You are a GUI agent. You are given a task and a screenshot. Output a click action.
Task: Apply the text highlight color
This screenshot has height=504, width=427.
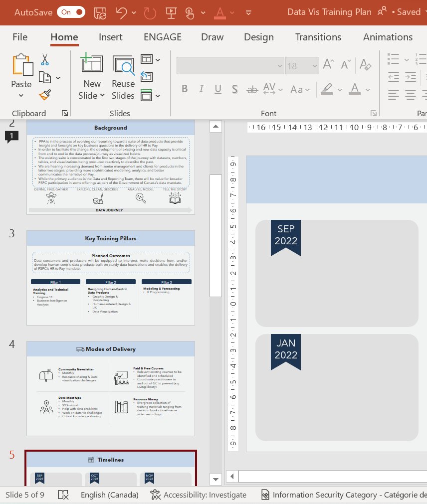click(327, 89)
